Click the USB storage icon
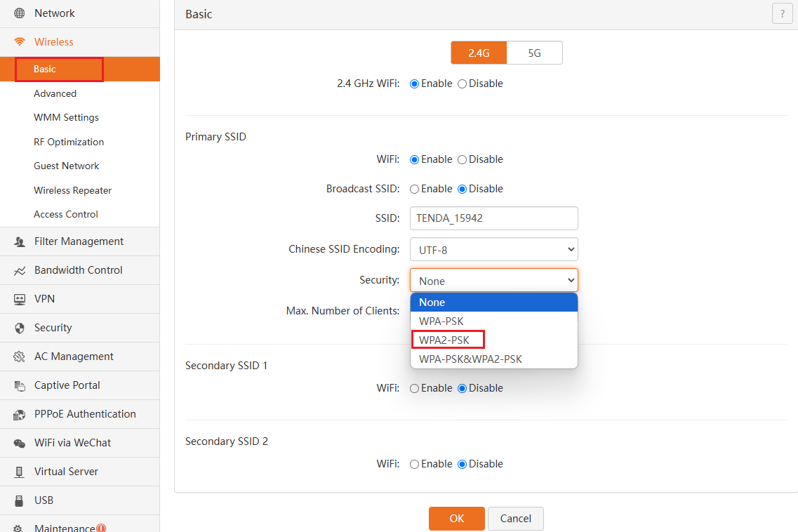The height and width of the screenshot is (532, 798). pos(20,500)
